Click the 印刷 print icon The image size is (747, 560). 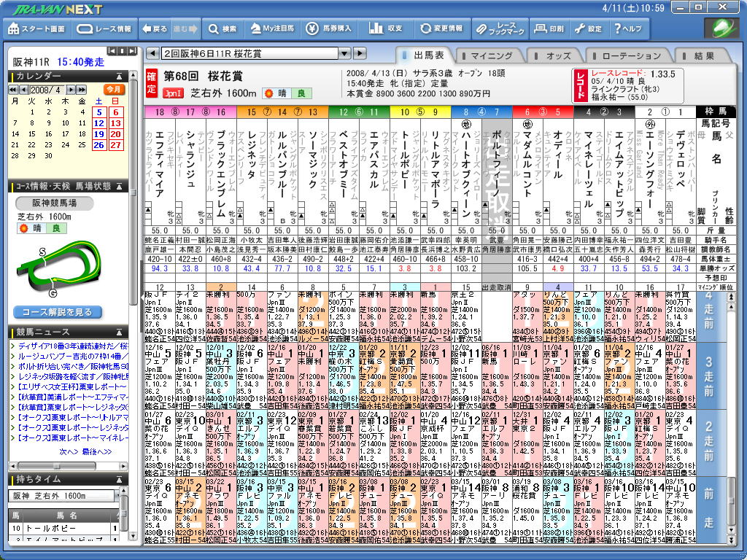[549, 29]
